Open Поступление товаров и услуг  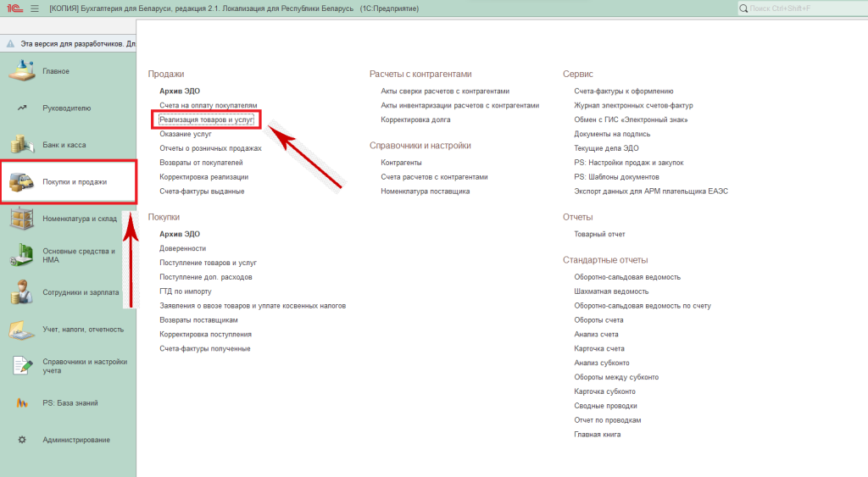[x=208, y=263]
